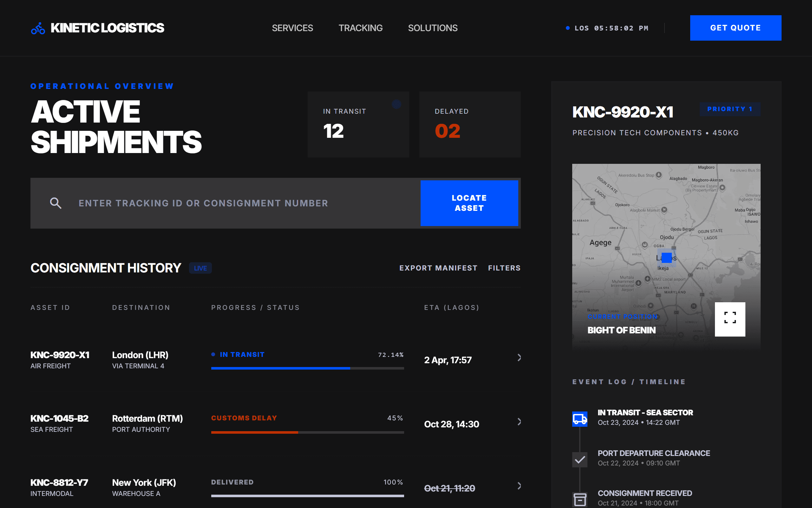812x508 pixels.
Task: Open the Tracking menu
Action: pos(360,28)
